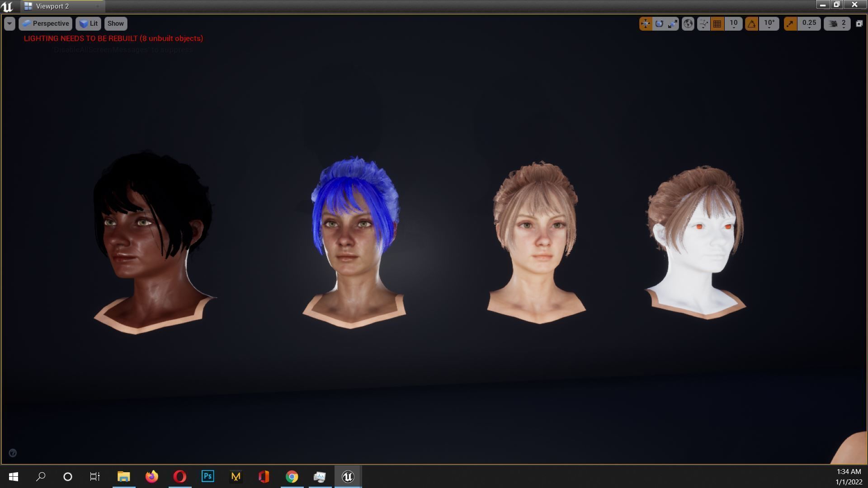Select the Translate (Move) tool

point(645,23)
